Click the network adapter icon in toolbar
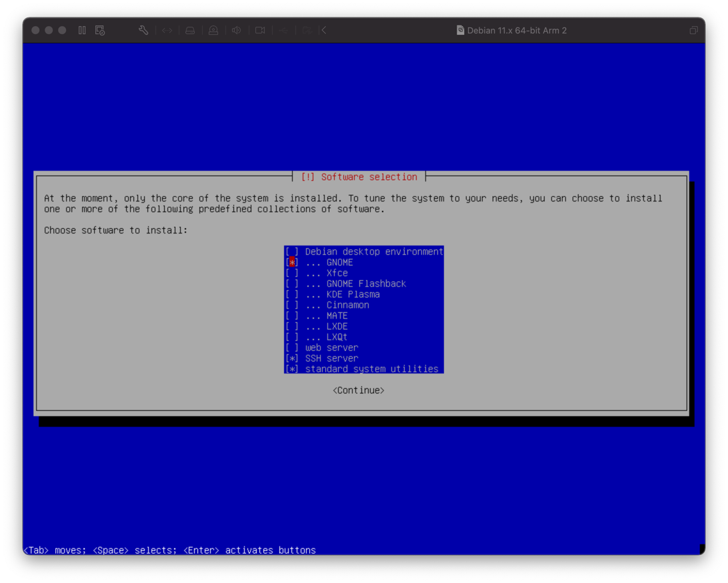Screen dimensions: 728x583 [167, 30]
